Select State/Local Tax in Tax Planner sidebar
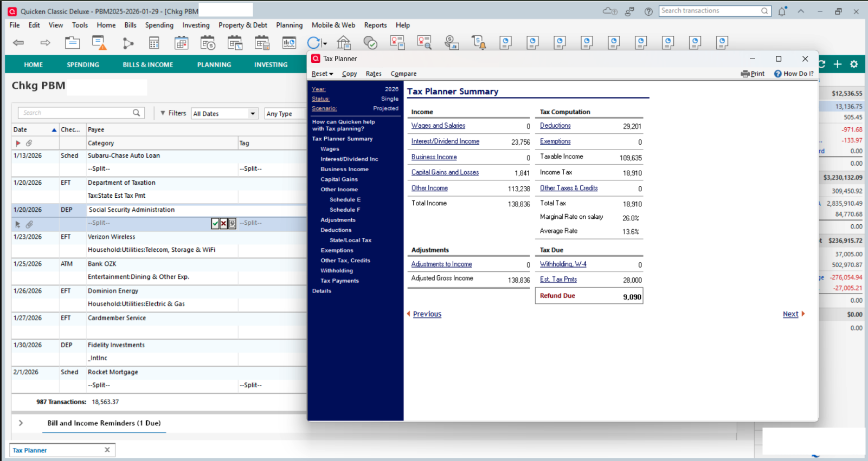The height and width of the screenshot is (461, 868). click(350, 241)
